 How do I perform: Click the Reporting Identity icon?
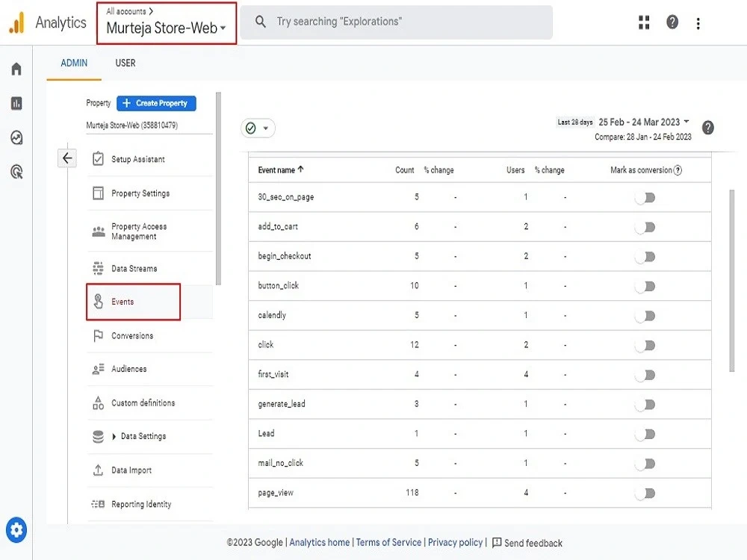(x=98, y=504)
